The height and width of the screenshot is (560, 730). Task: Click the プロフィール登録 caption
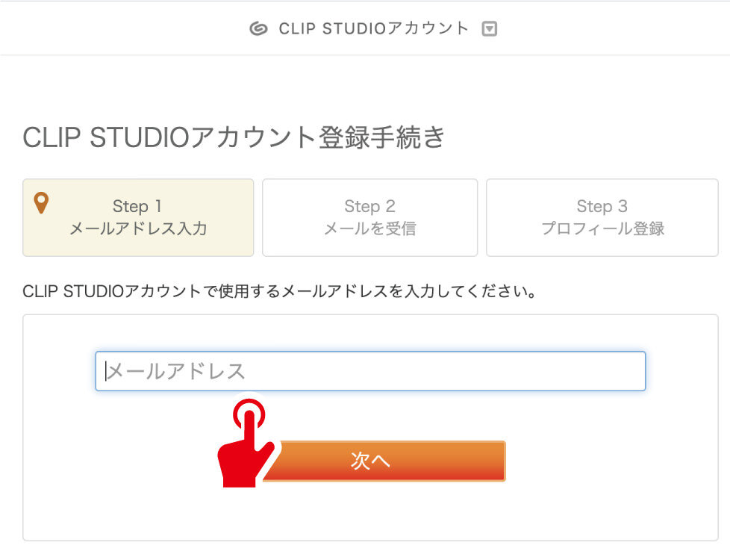click(x=602, y=228)
